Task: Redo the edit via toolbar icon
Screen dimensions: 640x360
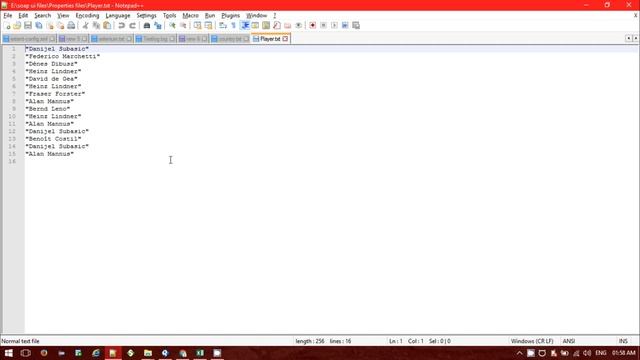Action: point(132,25)
